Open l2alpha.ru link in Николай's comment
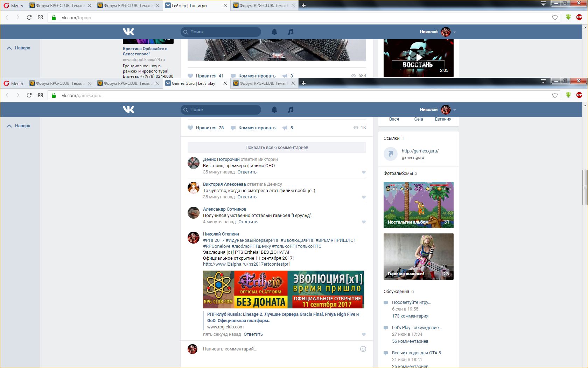This screenshot has height=368, width=588. 247,264
